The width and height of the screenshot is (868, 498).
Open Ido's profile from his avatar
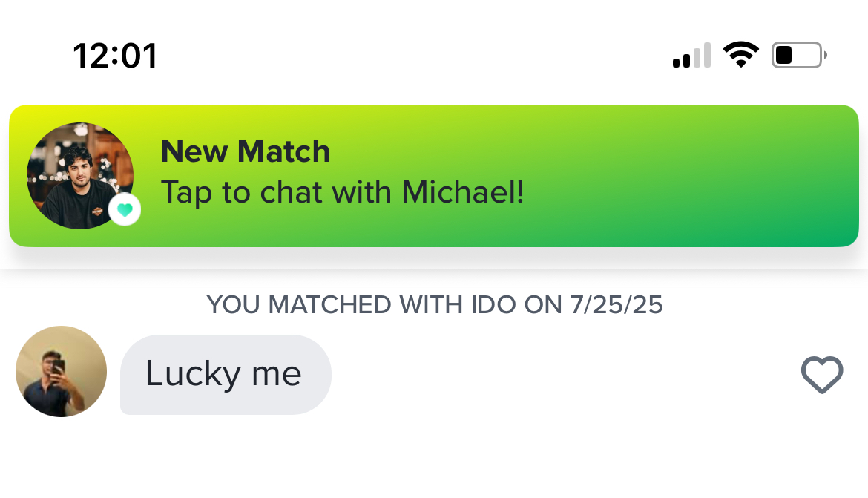coord(61,371)
